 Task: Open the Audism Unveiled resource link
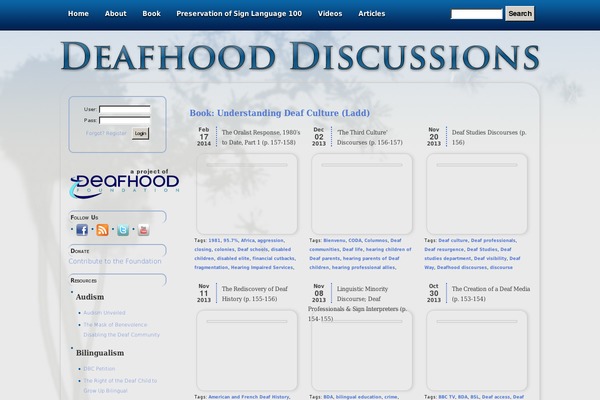coord(104,313)
